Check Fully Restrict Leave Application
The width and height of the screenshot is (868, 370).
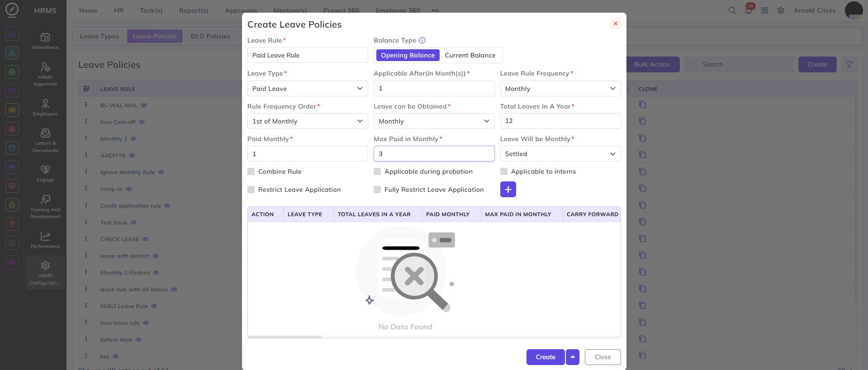pyautogui.click(x=377, y=190)
